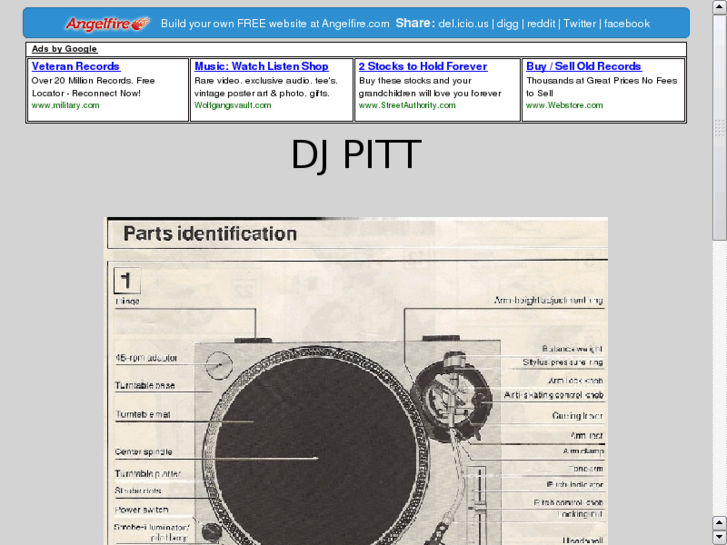Click the '45-rpm adaptor' label in diagram

[147, 358]
